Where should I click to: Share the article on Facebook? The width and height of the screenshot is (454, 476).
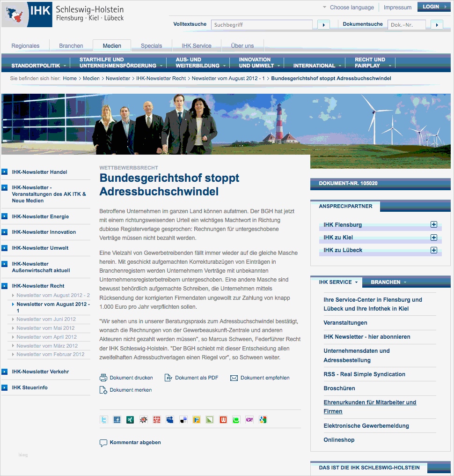pos(117,420)
